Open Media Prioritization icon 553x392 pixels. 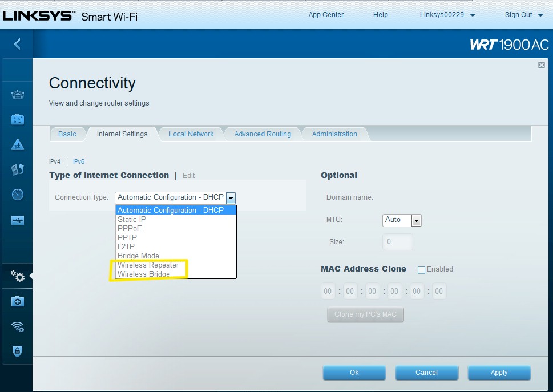pos(17,169)
